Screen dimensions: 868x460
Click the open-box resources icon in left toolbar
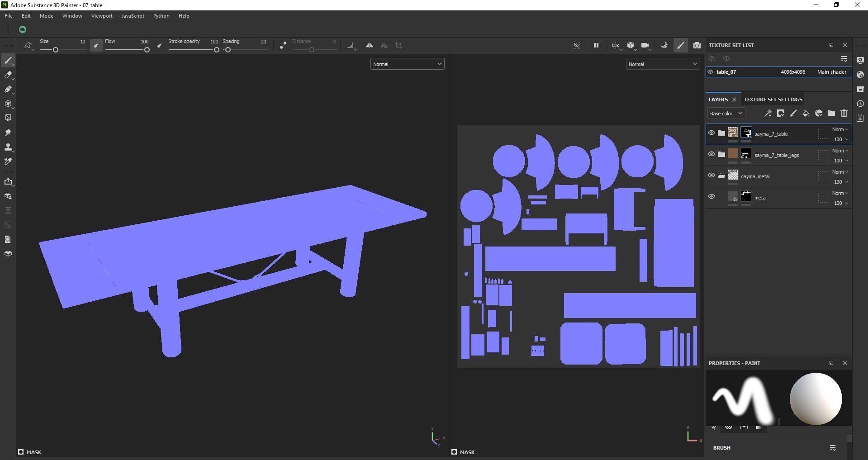(8, 254)
